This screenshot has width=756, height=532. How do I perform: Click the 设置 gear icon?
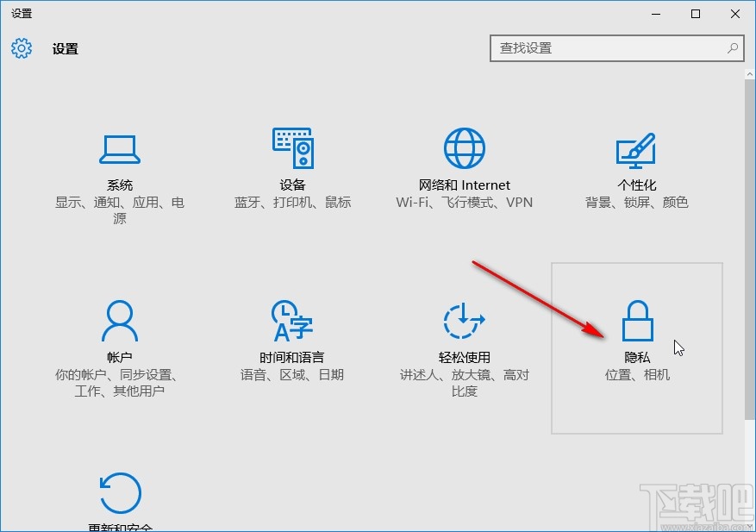tap(20, 48)
